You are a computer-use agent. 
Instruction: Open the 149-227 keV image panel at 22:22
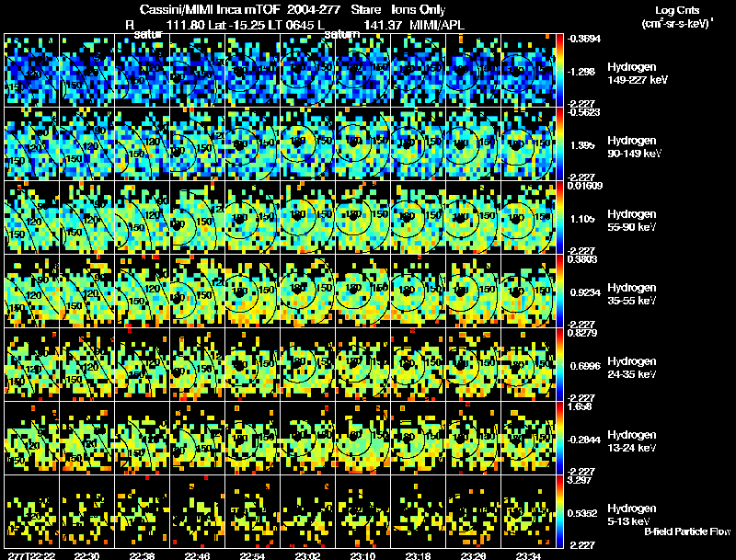click(x=31, y=71)
